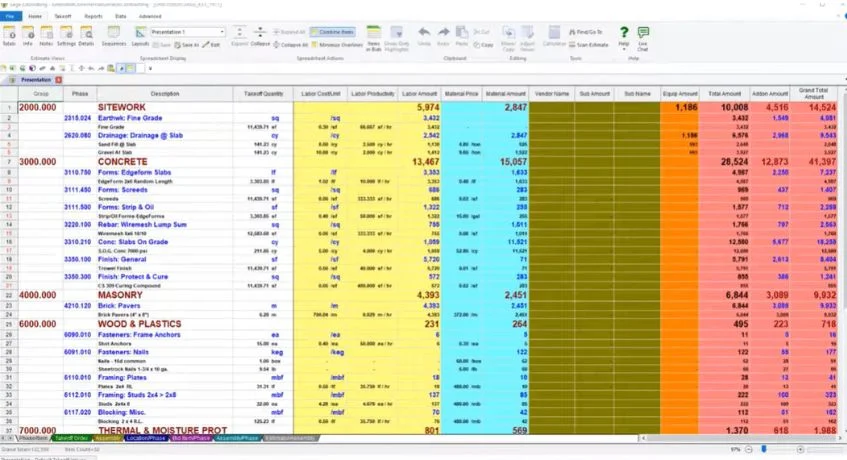The width and height of the screenshot is (847, 460).
Task: Select the CONCRETE group row
Action: (428, 162)
